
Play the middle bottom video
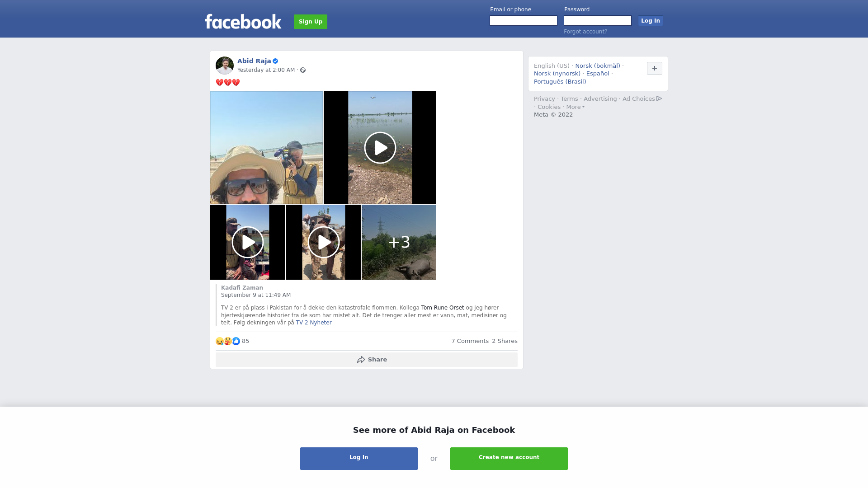(323, 242)
